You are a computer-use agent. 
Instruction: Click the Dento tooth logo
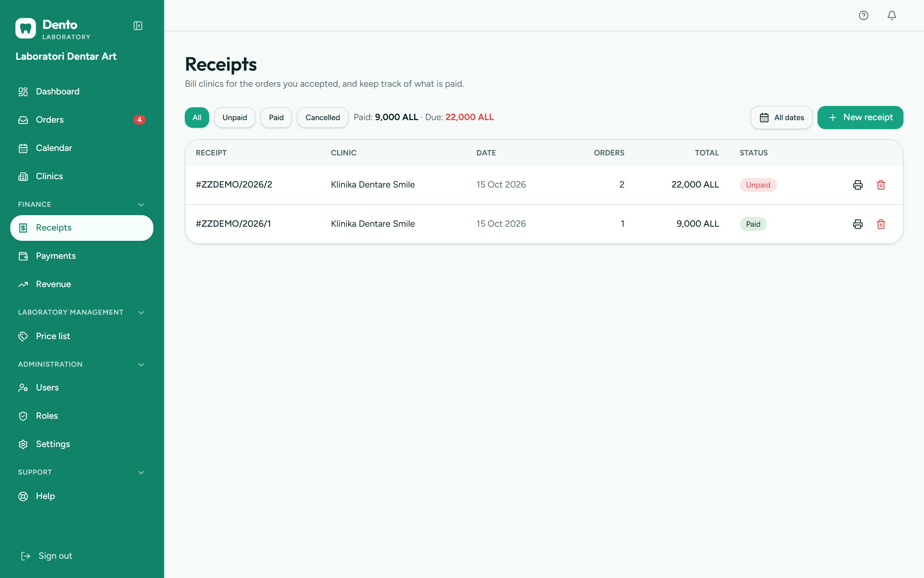point(26,28)
